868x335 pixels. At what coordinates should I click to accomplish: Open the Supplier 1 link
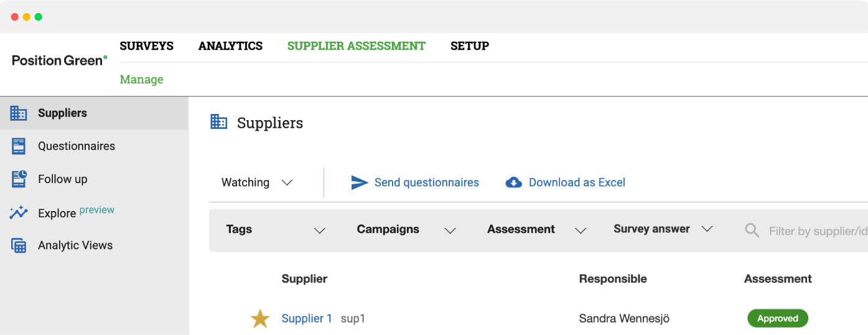(307, 318)
